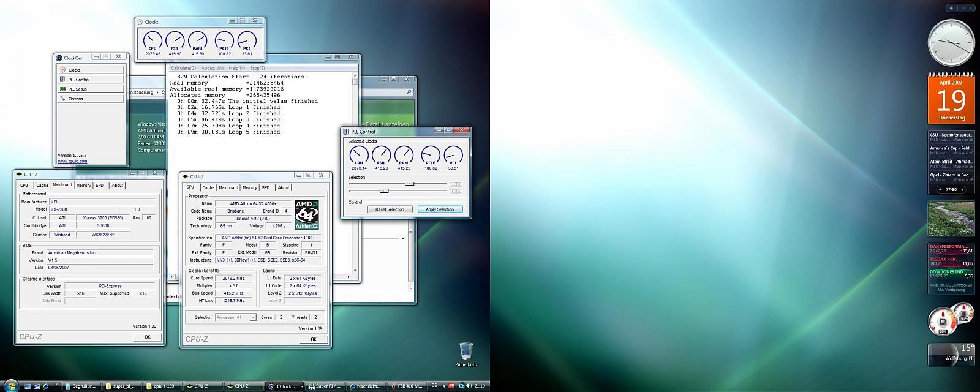Viewport: 980px width, 392px height.
Task: Switch to Cache tab in the processor CPU-Z window
Action: point(208,187)
